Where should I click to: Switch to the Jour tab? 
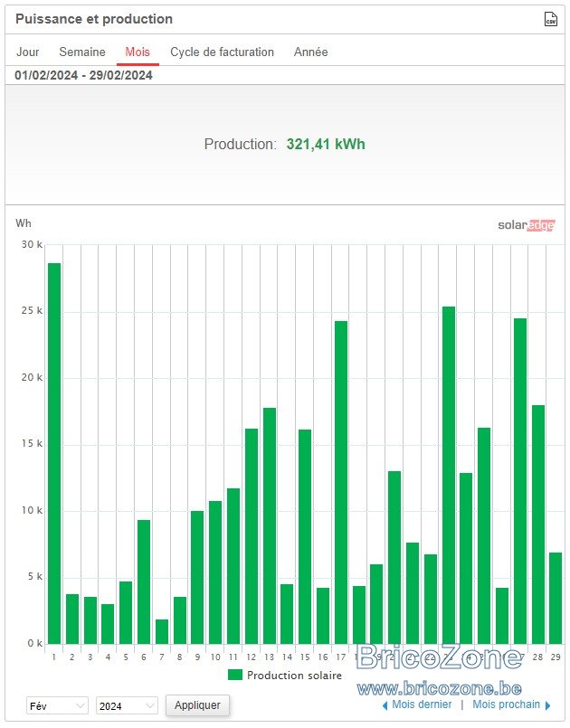[28, 52]
